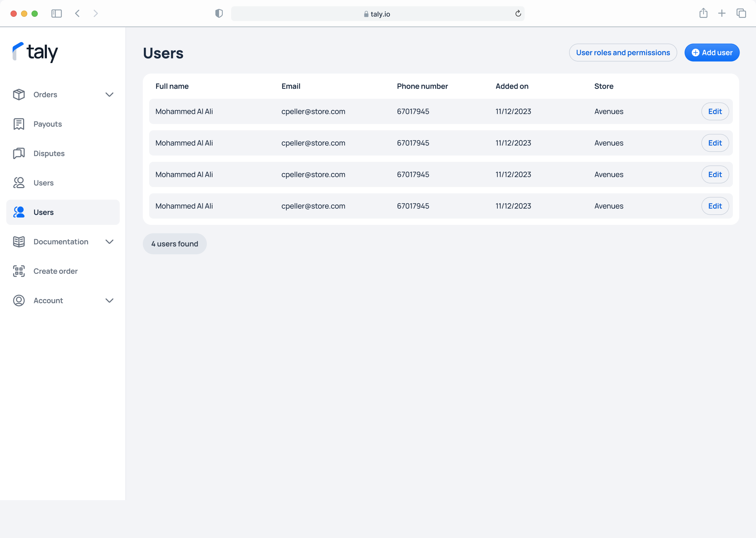Reload the taly.io page
756x538 pixels.
coord(518,14)
